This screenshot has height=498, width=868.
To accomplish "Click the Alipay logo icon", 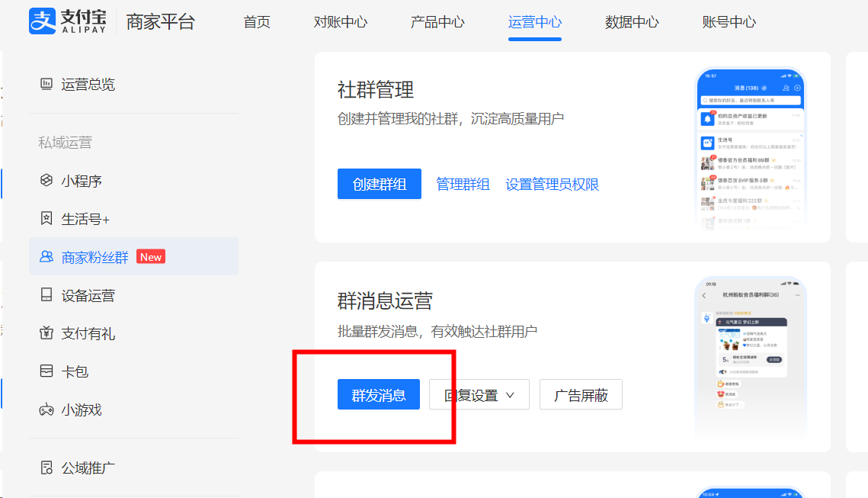I will click(x=43, y=21).
